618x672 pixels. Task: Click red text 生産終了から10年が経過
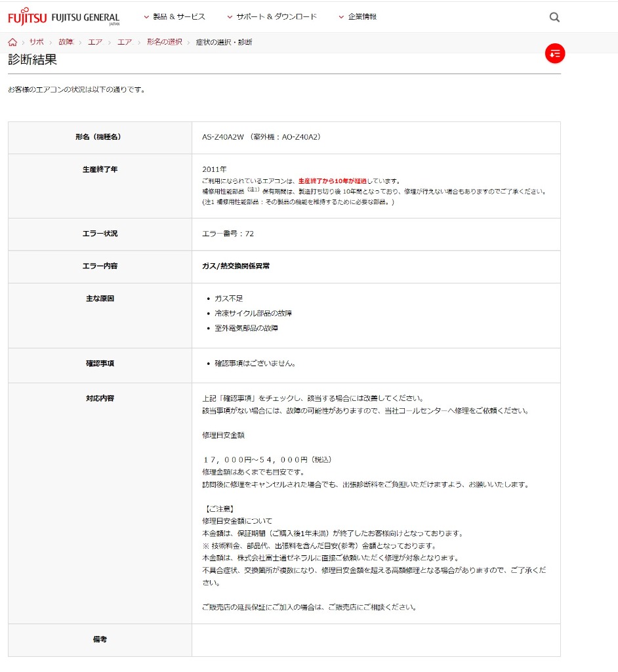pos(333,181)
